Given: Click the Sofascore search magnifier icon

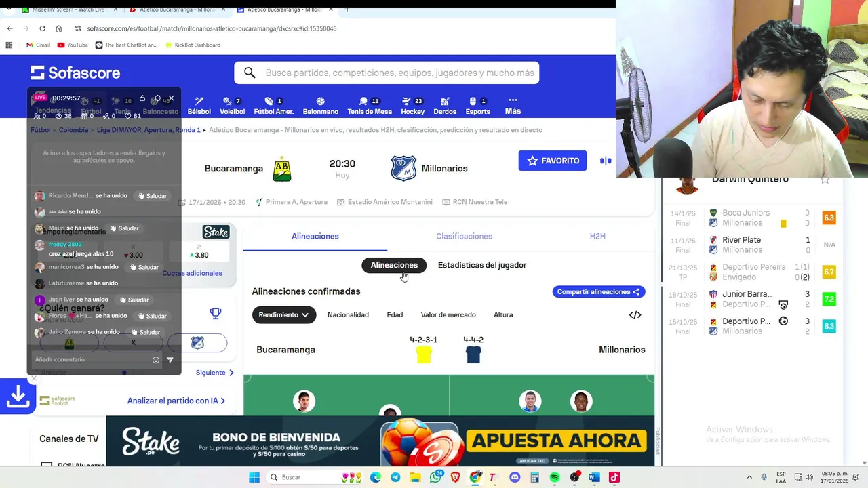Looking at the screenshot, I should click(250, 73).
